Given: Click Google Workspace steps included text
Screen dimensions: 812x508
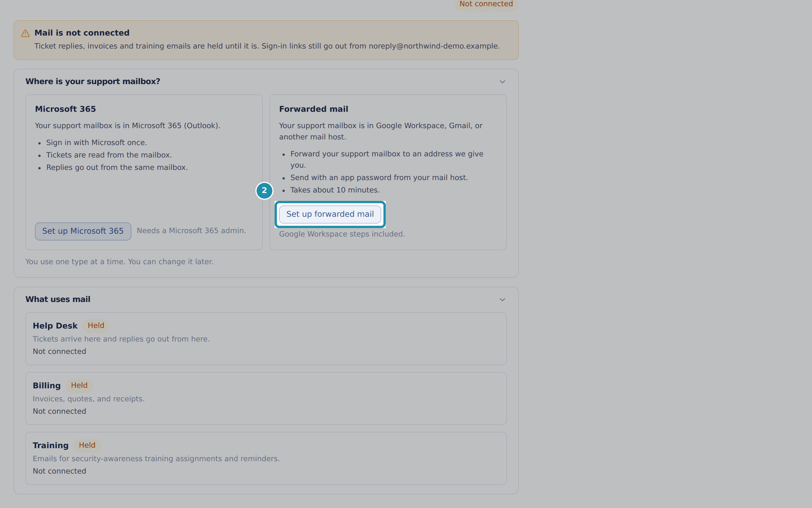Looking at the screenshot, I should tap(342, 234).
